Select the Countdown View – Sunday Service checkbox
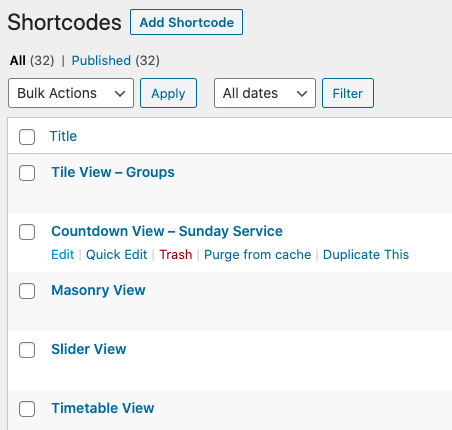The width and height of the screenshot is (452, 430). (x=27, y=232)
